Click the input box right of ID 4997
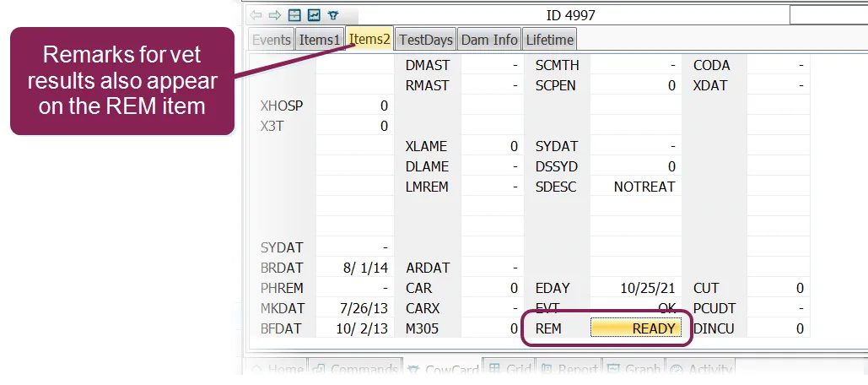The image size is (868, 385). (828, 15)
